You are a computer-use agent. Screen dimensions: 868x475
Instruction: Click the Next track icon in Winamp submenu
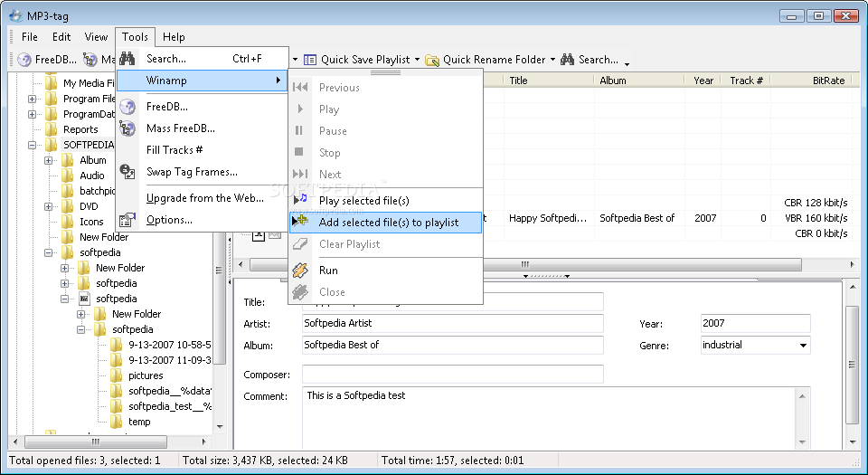(x=300, y=174)
